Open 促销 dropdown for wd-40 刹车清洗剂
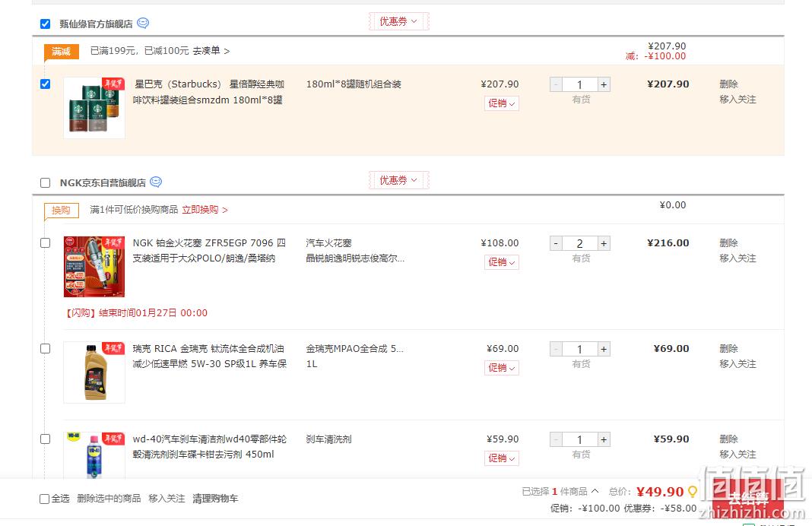812x526 pixels. 501,458
